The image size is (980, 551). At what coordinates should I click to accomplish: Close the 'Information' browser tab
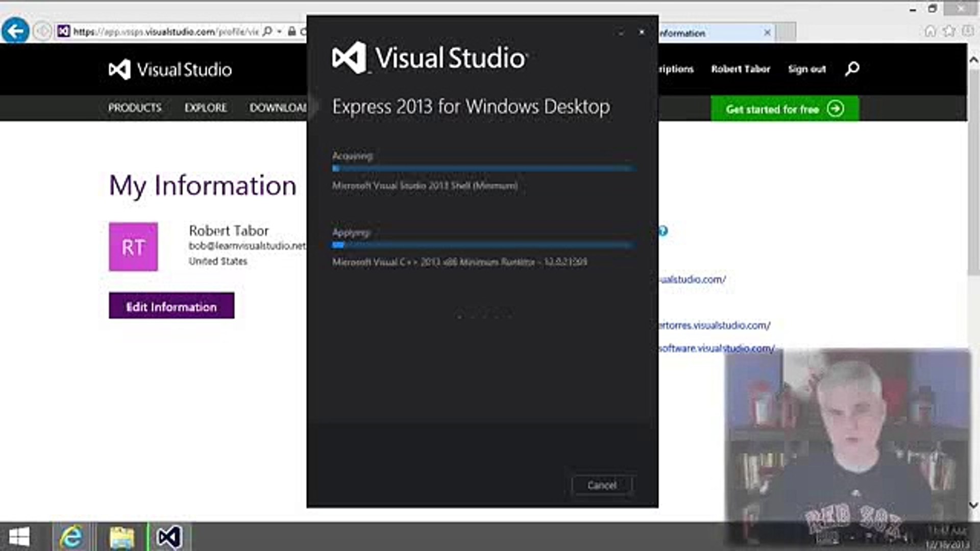coord(767,33)
